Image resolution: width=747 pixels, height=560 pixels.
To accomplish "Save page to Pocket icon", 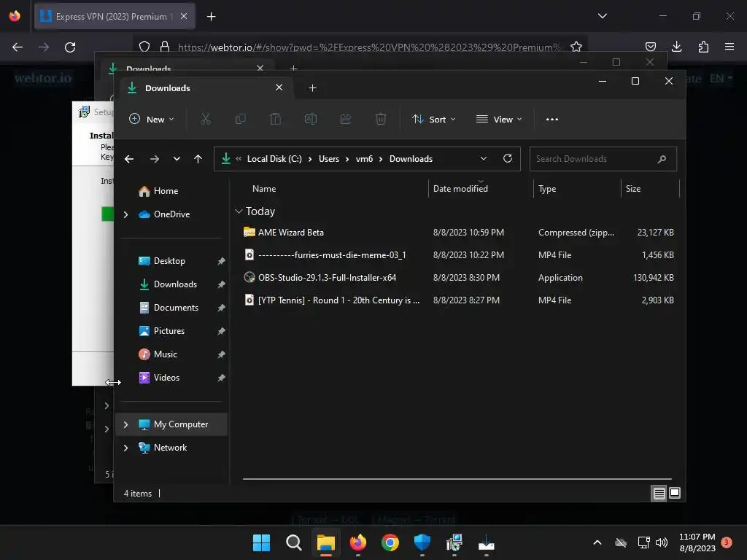I will pos(650,47).
